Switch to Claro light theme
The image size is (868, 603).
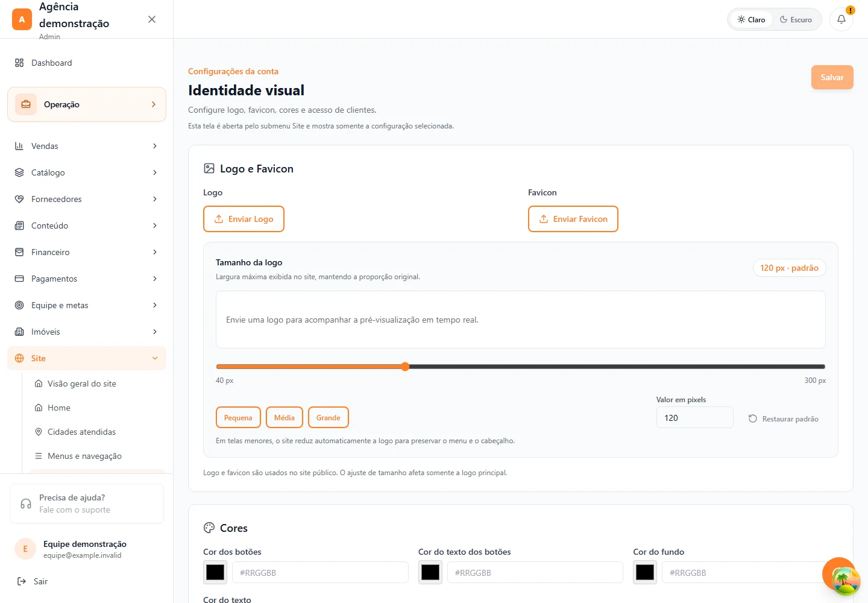tap(751, 19)
